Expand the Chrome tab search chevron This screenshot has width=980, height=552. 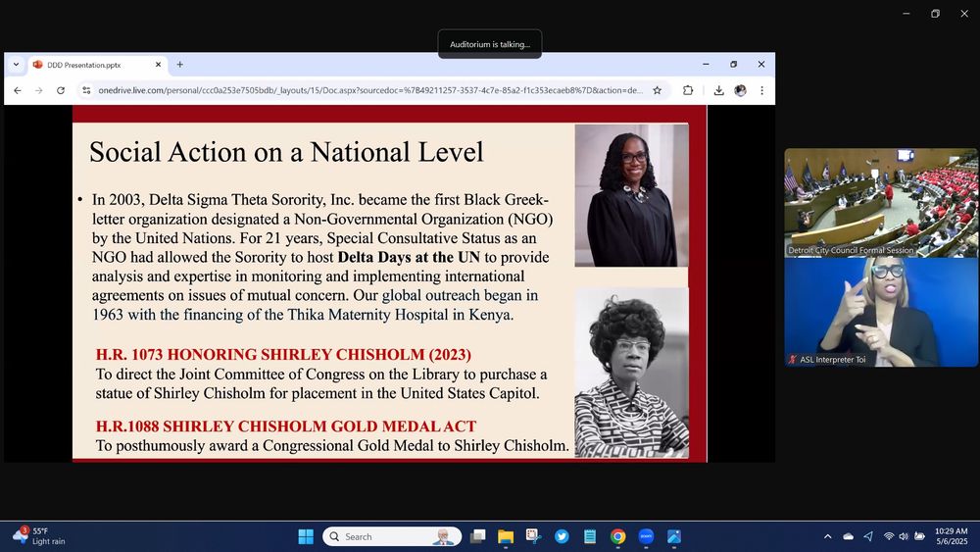point(17,65)
